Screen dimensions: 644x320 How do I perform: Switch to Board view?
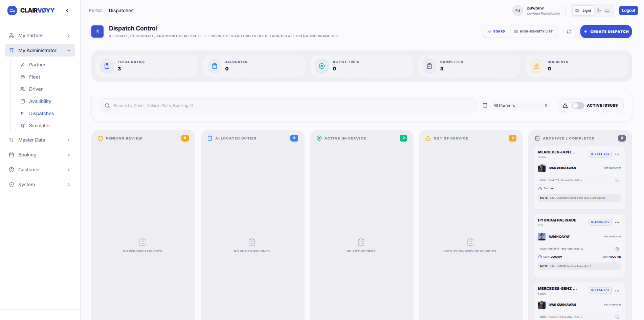[x=496, y=31]
